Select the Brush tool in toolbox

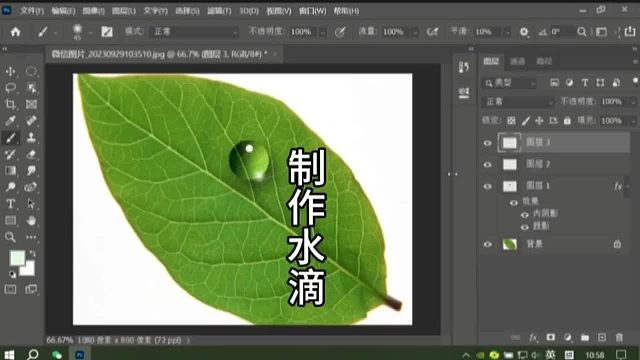[x=10, y=138]
